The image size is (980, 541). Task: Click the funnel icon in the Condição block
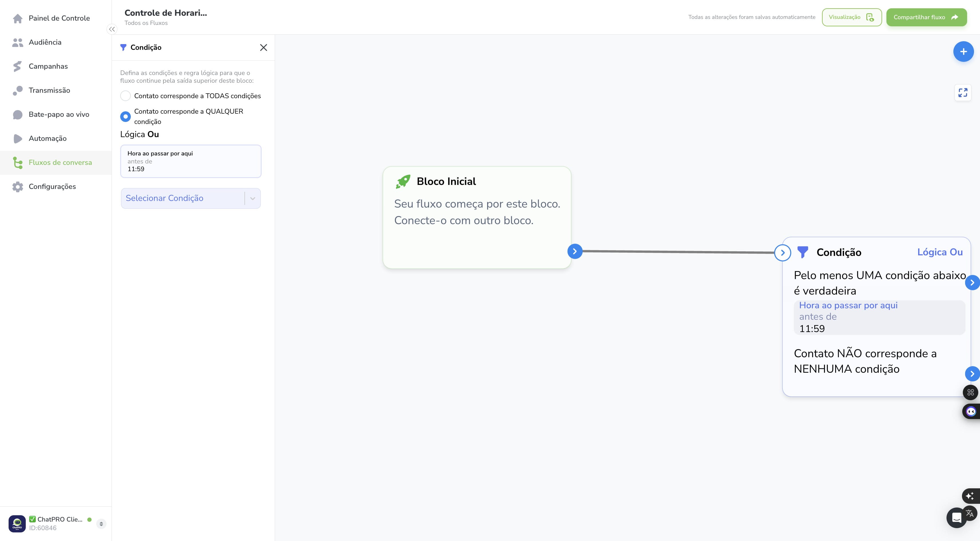click(803, 252)
